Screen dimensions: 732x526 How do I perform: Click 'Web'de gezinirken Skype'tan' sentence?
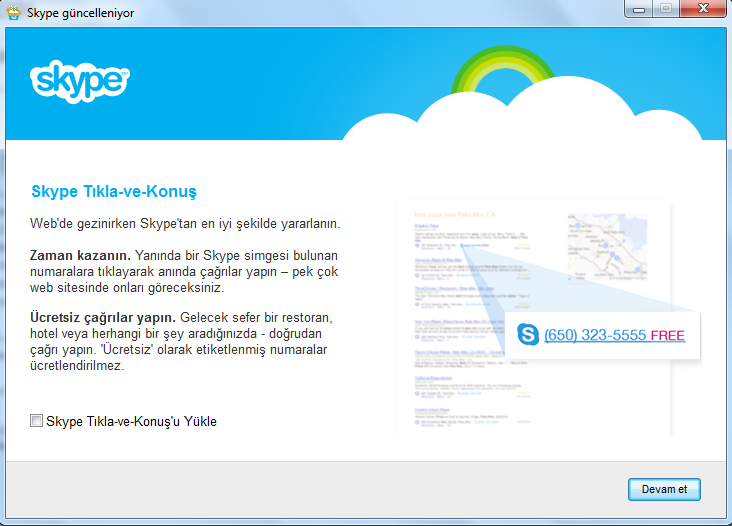coord(185,224)
